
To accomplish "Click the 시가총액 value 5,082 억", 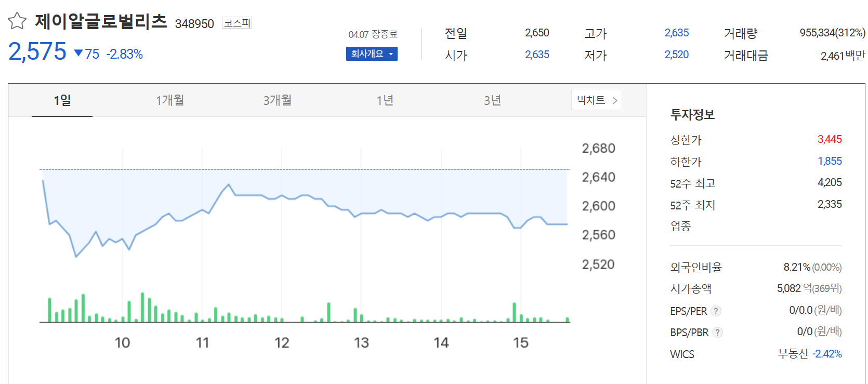I will click(x=794, y=288).
